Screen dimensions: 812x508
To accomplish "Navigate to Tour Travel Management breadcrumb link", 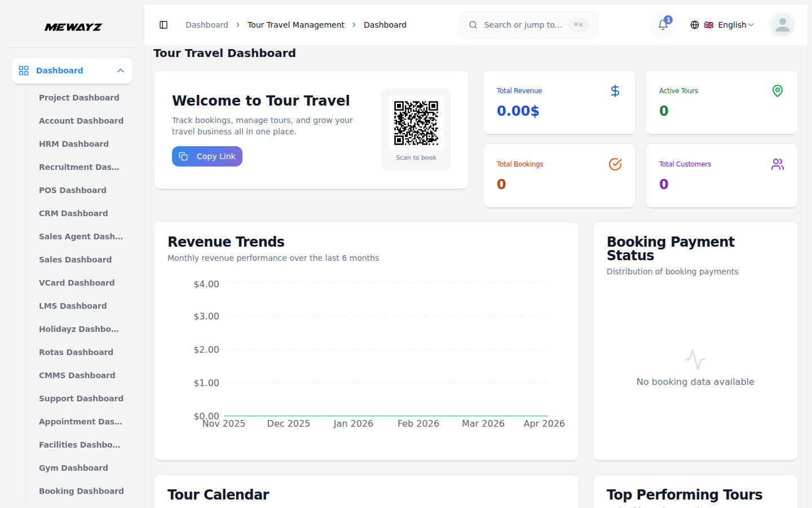I will pos(296,25).
